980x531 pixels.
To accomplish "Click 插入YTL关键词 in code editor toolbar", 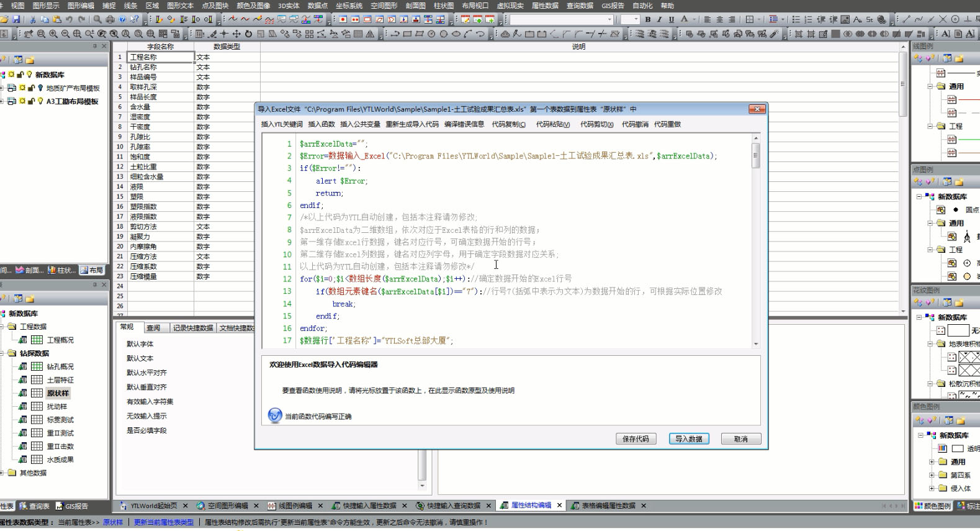I will (282, 124).
